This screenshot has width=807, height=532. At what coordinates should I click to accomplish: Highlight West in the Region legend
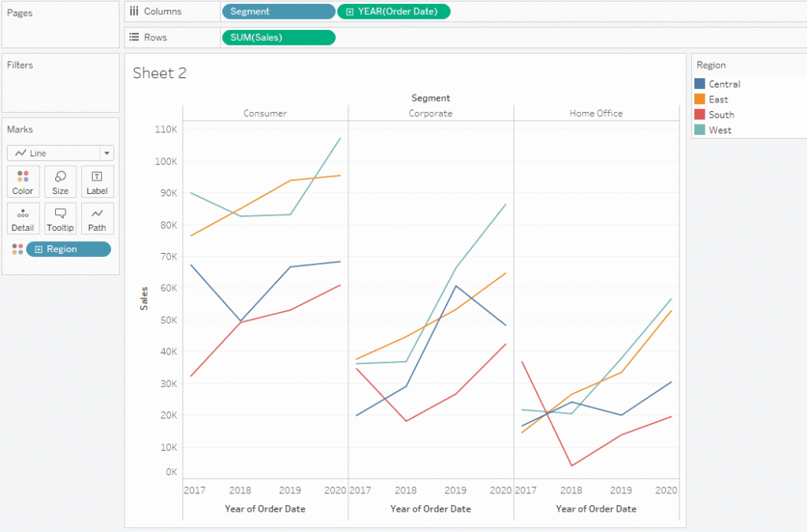[720, 130]
